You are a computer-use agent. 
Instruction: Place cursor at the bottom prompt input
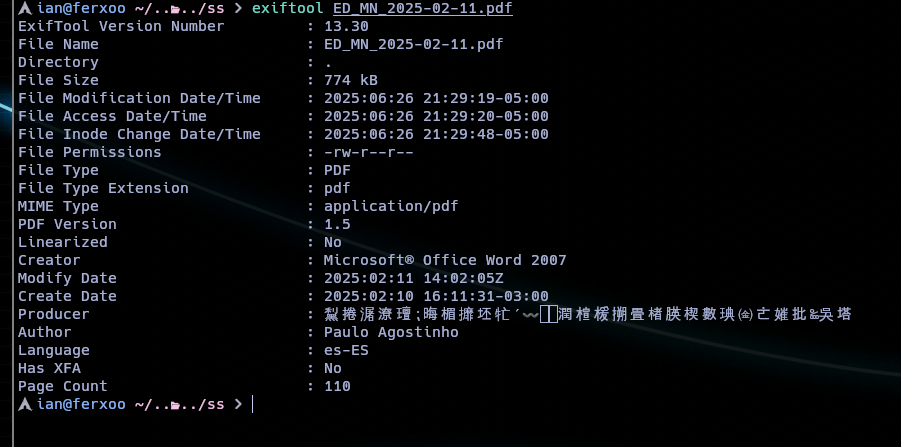pos(253,404)
